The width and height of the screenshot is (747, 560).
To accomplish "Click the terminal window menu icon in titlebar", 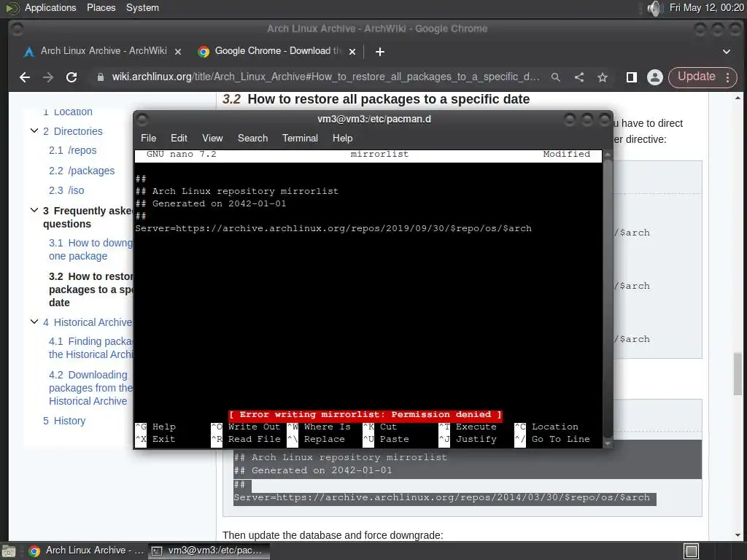I will click(142, 119).
